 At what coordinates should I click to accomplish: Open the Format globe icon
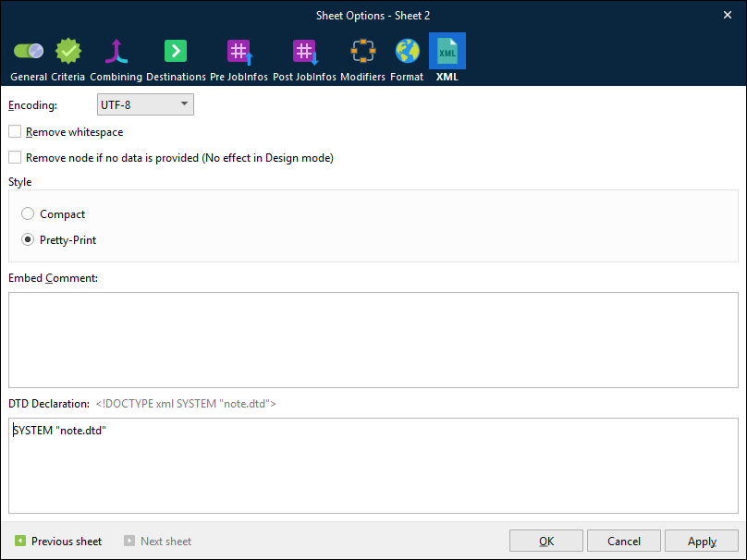(x=408, y=51)
